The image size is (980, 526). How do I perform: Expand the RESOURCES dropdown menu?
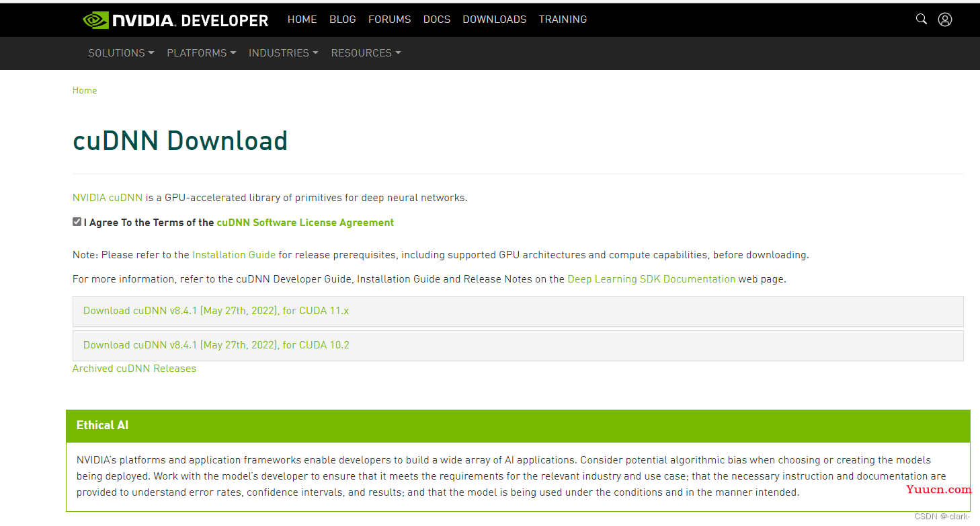pyautogui.click(x=366, y=53)
